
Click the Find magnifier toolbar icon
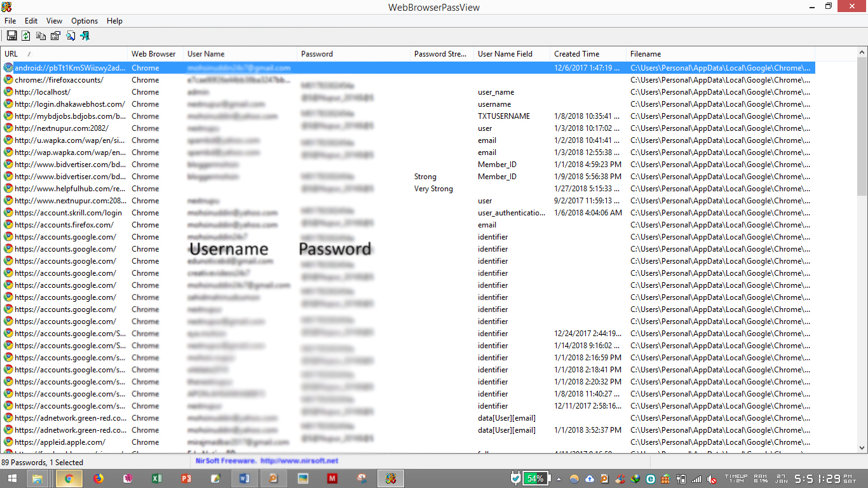point(70,36)
